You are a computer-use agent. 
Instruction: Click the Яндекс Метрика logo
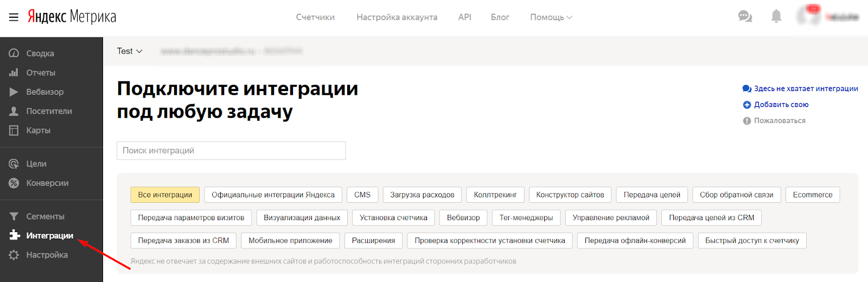coord(72,17)
